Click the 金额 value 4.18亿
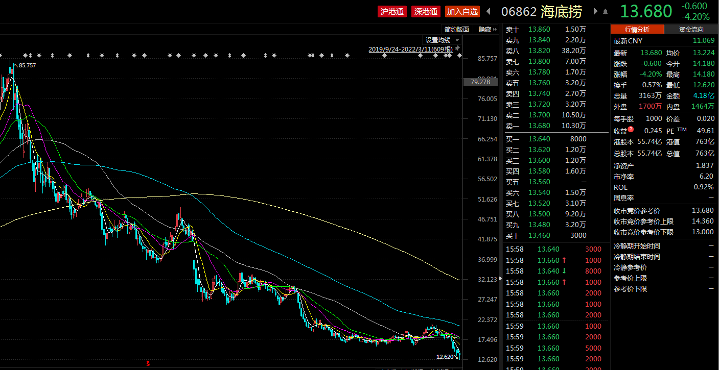This screenshot has width=720, height=370. coord(703,96)
